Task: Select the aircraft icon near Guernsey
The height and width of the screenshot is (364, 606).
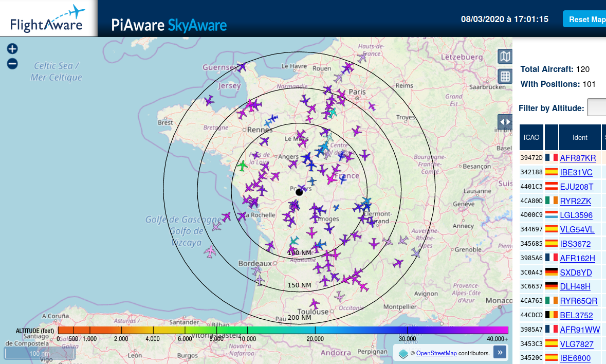Action: tap(242, 67)
